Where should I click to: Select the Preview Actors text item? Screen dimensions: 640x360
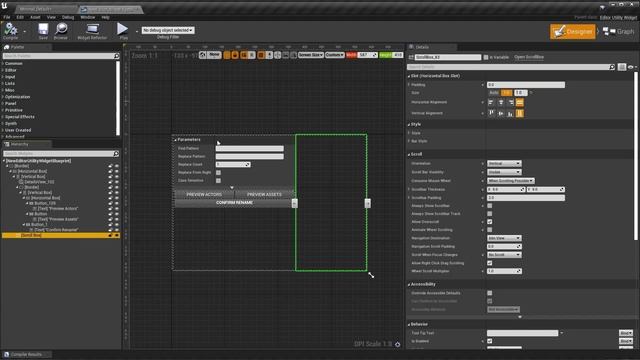pyautogui.click(x=57, y=209)
